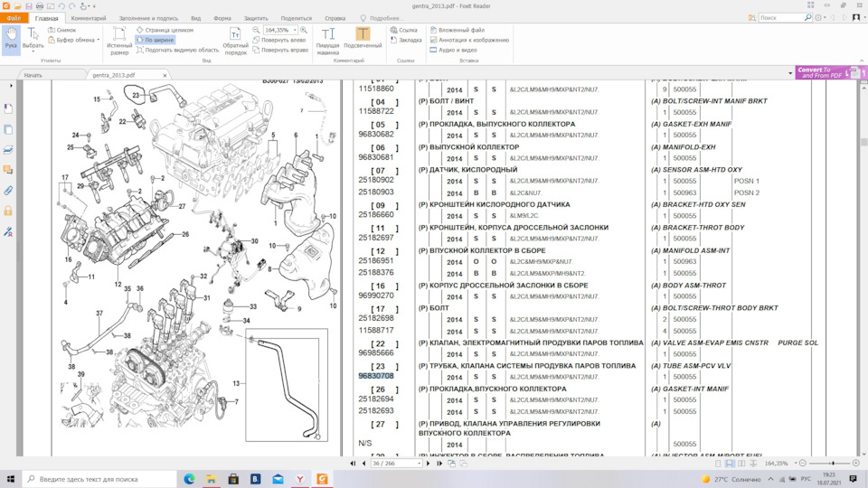Switch to the Начать document tab

33,75
